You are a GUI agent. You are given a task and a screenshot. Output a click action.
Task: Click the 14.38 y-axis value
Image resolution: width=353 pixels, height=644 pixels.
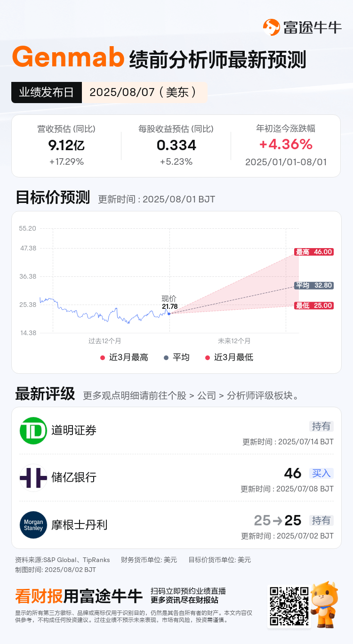coord(28,333)
